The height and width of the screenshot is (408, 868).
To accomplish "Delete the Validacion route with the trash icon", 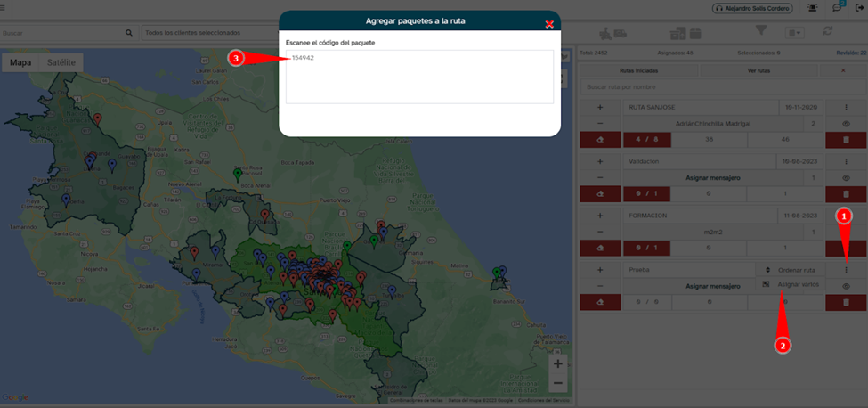I will (x=846, y=194).
